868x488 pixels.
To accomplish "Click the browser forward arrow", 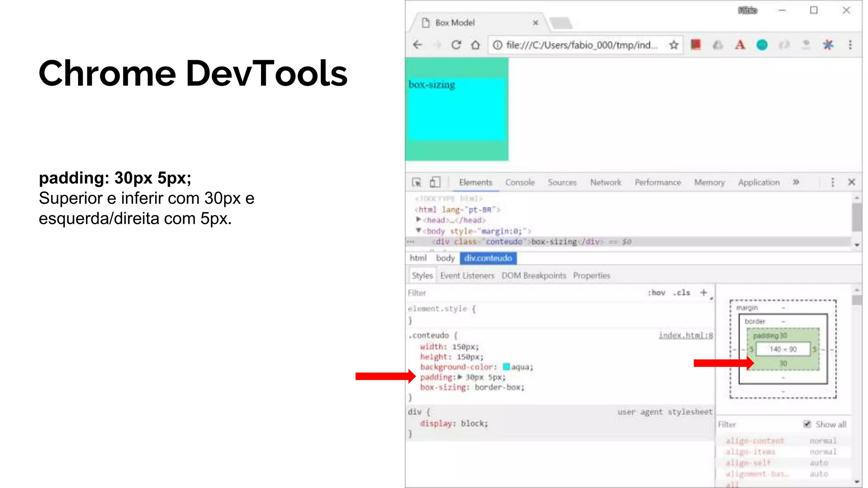I will [x=437, y=45].
